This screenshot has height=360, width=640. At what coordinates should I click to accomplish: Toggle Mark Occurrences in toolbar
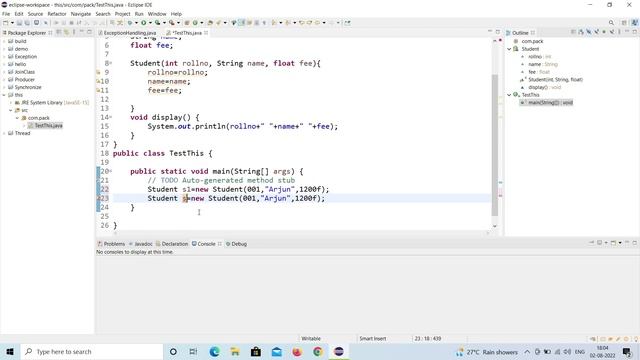(x=242, y=23)
